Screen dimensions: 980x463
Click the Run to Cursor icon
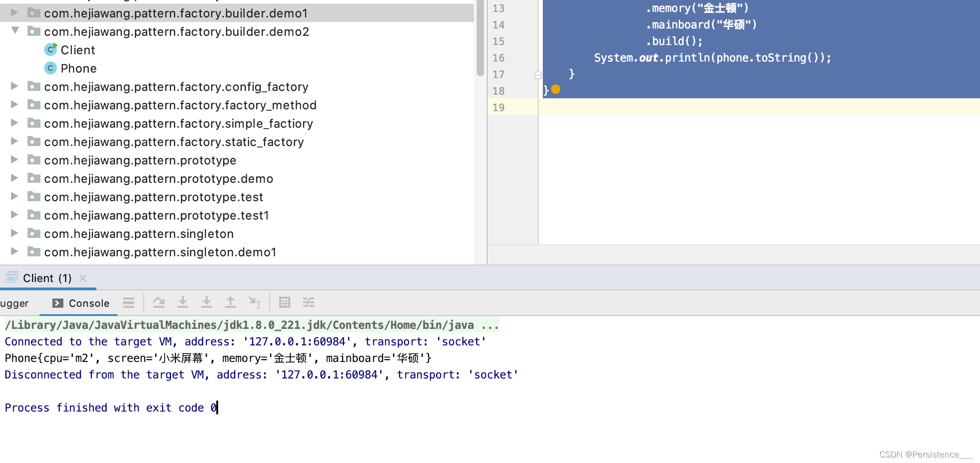point(254,303)
